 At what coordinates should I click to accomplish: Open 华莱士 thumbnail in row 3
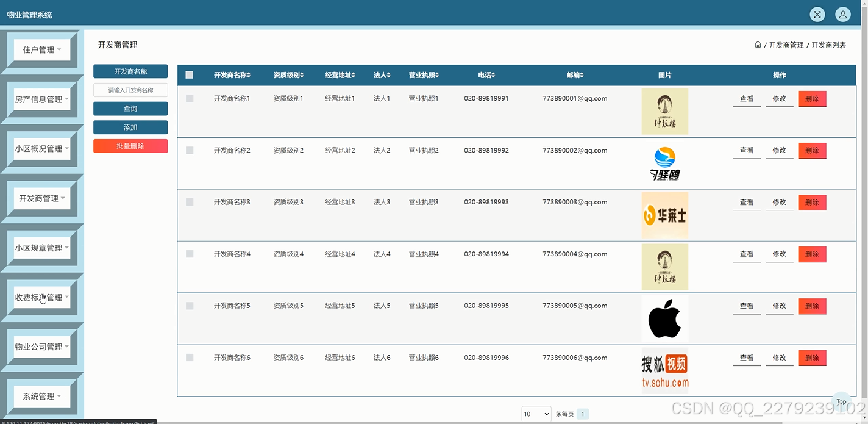[x=664, y=215]
